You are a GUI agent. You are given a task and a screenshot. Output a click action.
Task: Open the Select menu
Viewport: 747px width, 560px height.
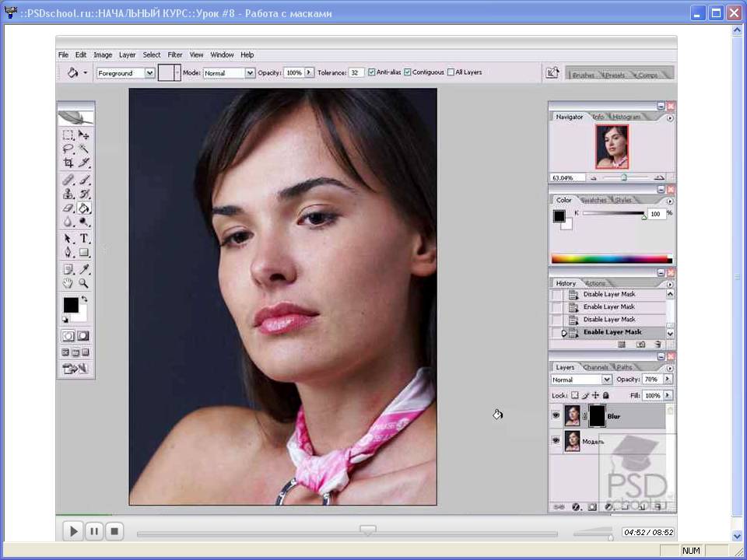(152, 54)
